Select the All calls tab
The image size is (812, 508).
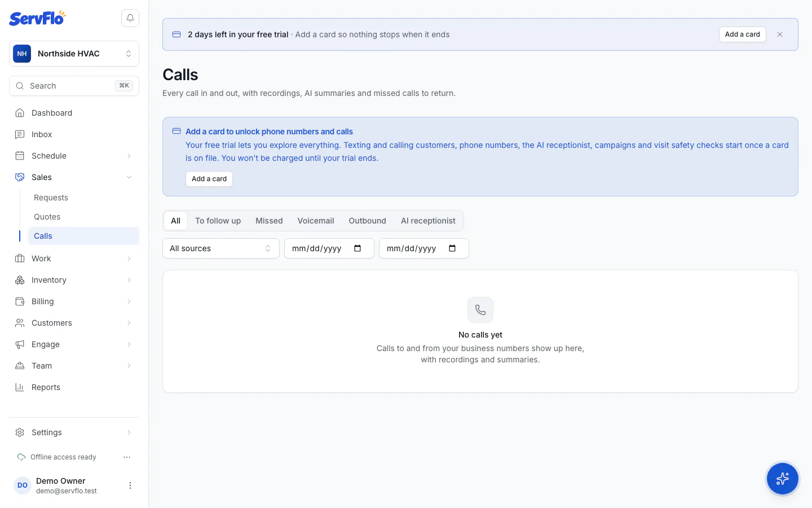coord(176,221)
